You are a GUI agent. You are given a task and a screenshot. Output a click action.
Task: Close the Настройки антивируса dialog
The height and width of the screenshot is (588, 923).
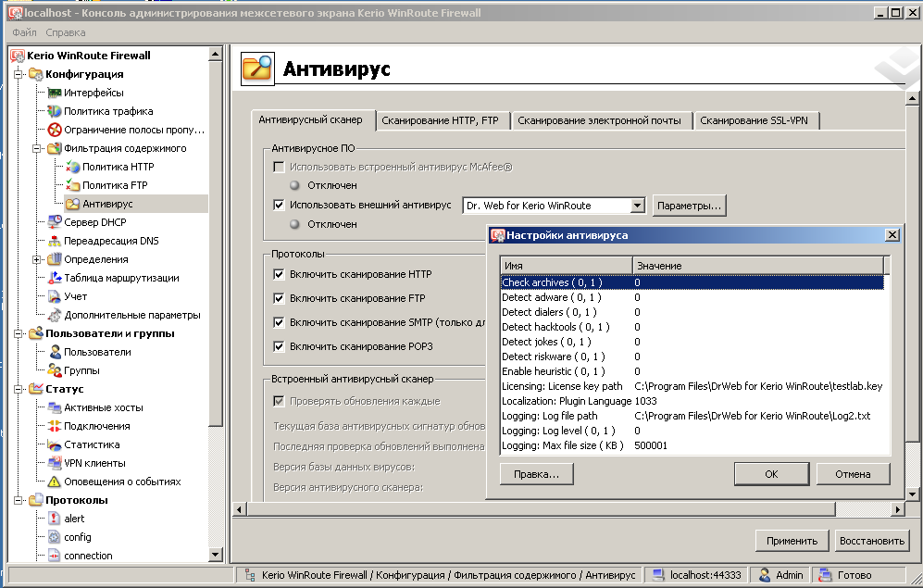tap(892, 235)
